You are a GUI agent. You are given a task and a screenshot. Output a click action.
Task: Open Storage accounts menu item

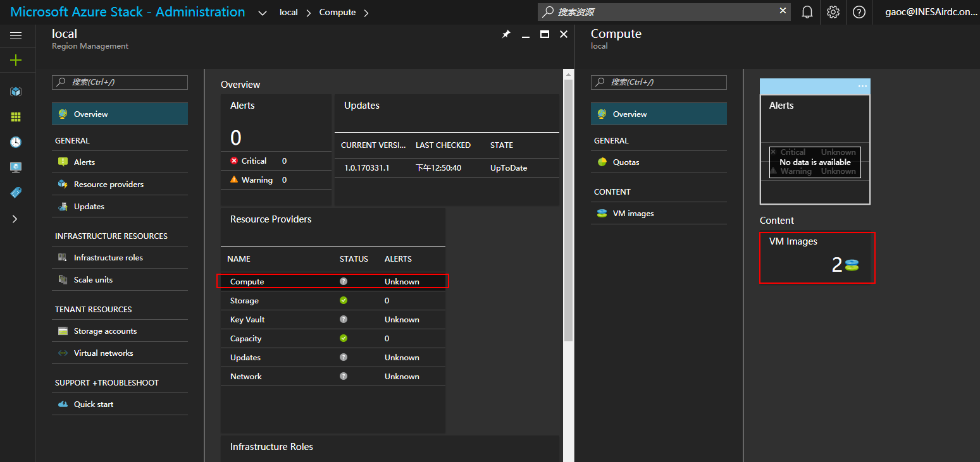120,331
